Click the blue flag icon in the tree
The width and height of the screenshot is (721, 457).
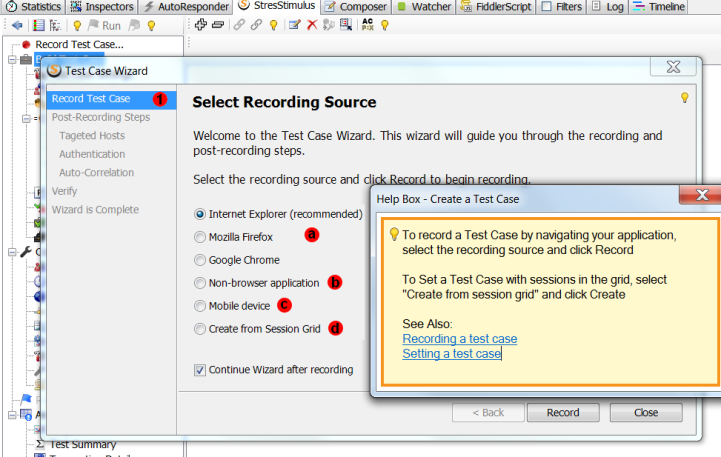click(26, 399)
